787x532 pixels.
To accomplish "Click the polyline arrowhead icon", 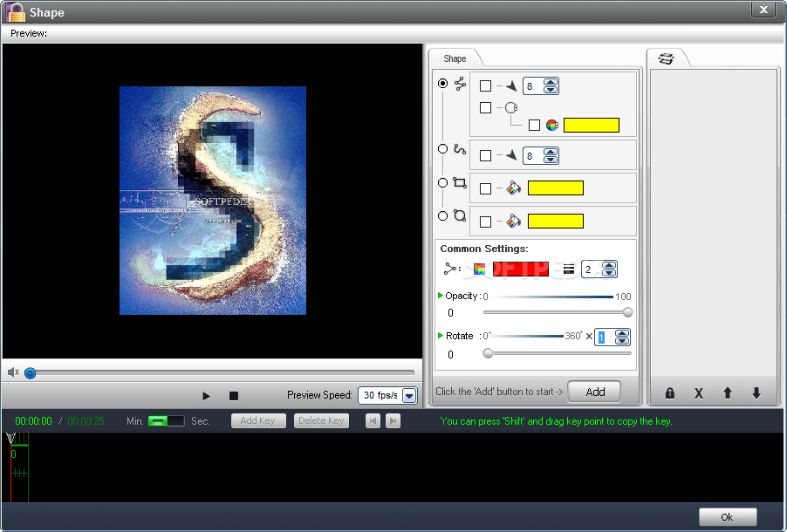I will pos(511,86).
